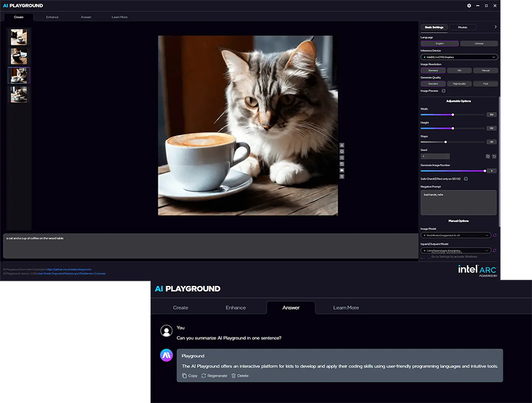
Task: Click Regenerate under the Playground answer
Action: [x=214, y=376]
